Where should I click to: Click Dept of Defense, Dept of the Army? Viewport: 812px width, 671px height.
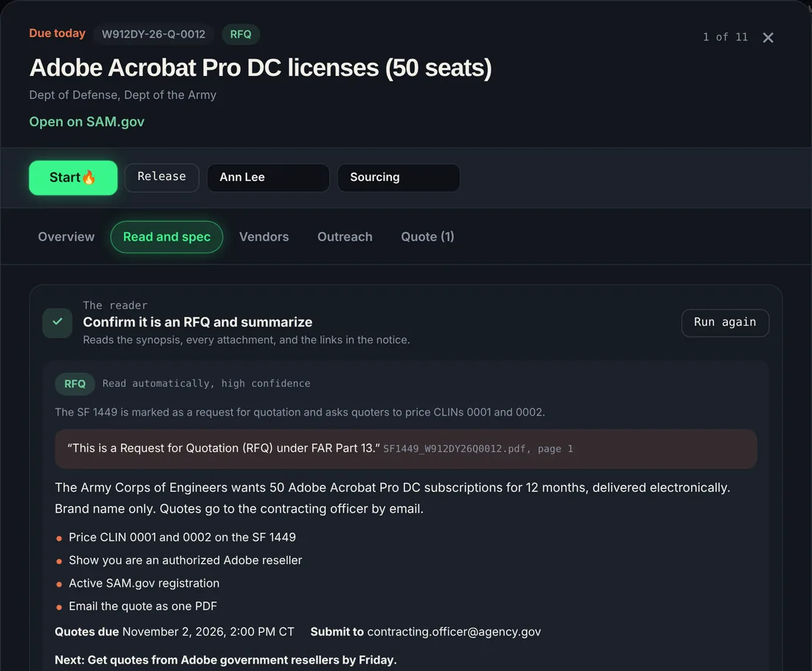coord(123,95)
